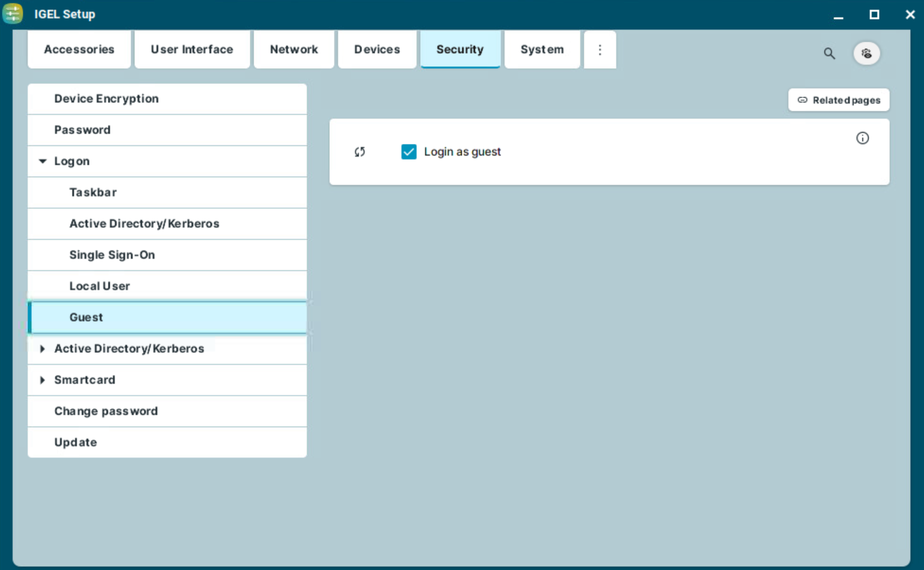924x570 pixels.
Task: Collapse the Logon tree section
Action: click(42, 162)
